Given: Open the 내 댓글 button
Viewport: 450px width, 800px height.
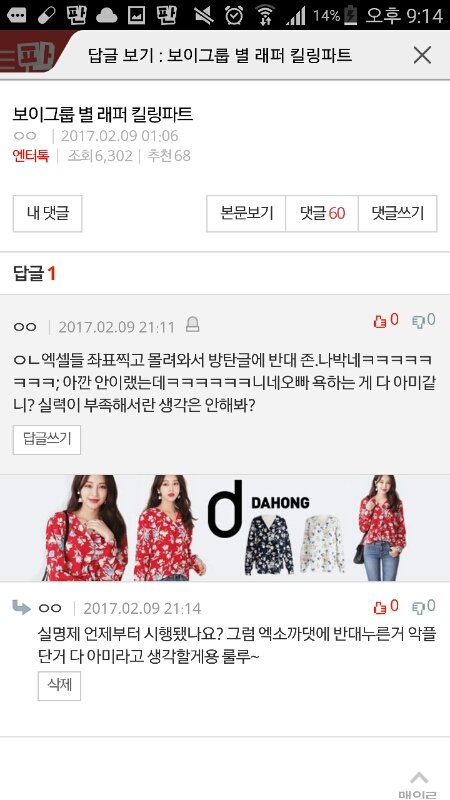Looking at the screenshot, I should pyautogui.click(x=47, y=213).
